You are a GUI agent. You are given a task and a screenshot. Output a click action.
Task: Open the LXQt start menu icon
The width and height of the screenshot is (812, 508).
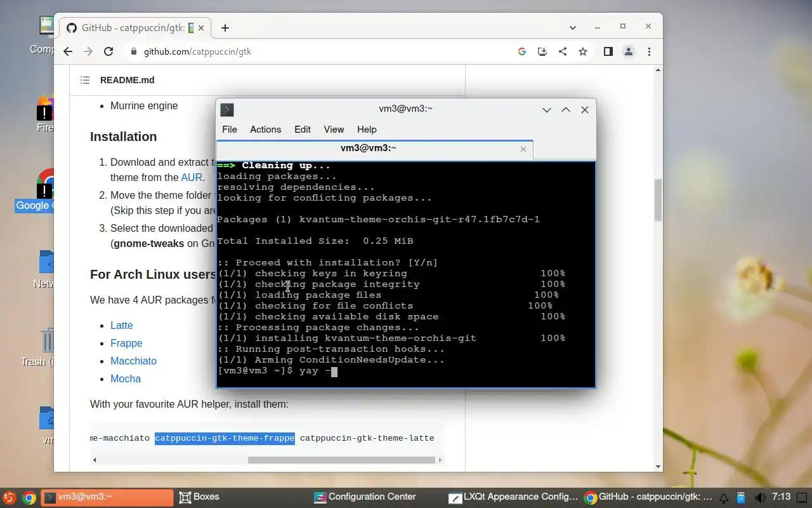(x=9, y=497)
